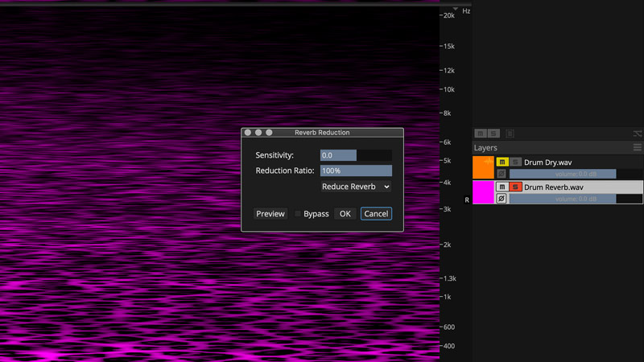Close the Reverb Reduction dialog window

(248, 132)
